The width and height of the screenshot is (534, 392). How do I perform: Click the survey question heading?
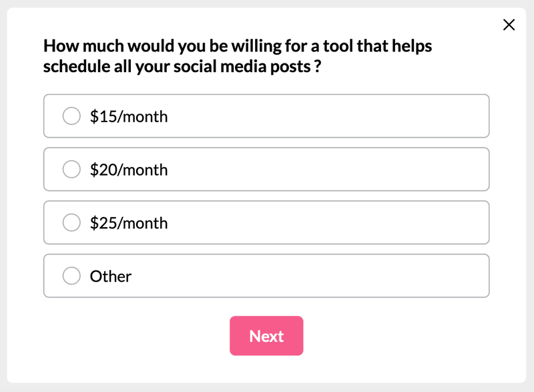click(238, 56)
